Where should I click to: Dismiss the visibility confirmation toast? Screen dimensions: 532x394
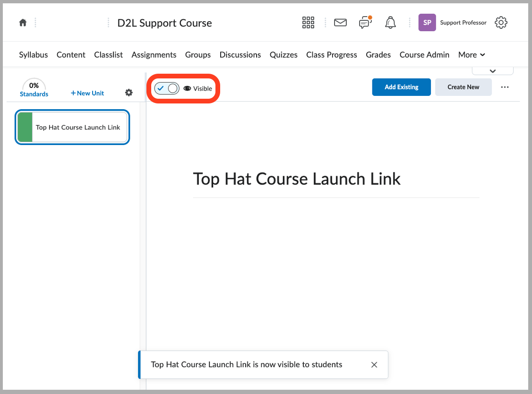[374, 364]
